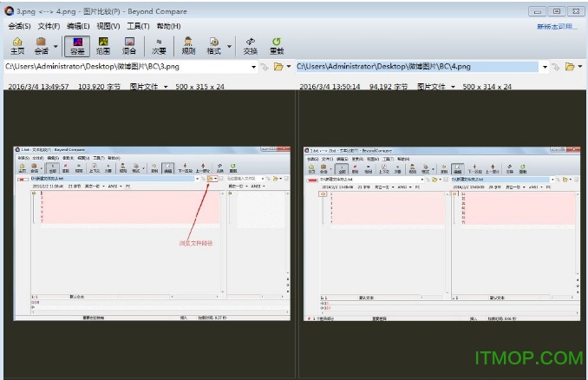Reload the comparison with 重载 icon

click(x=277, y=45)
